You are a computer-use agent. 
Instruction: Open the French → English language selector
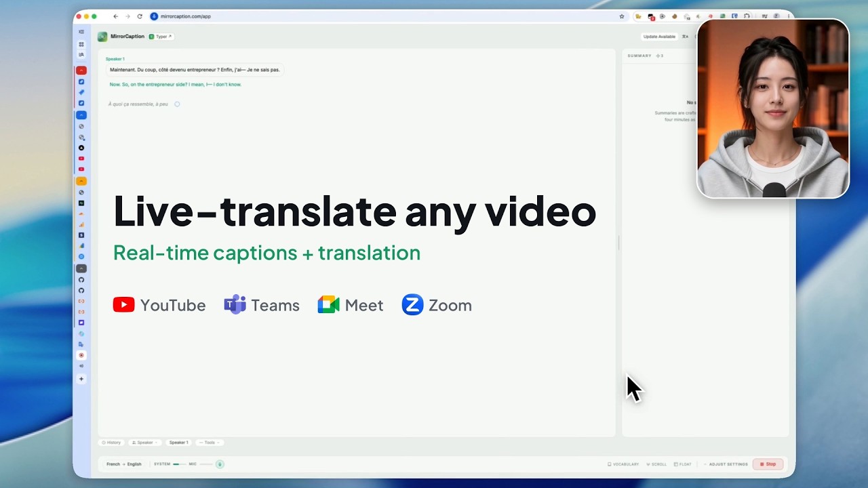tap(124, 464)
